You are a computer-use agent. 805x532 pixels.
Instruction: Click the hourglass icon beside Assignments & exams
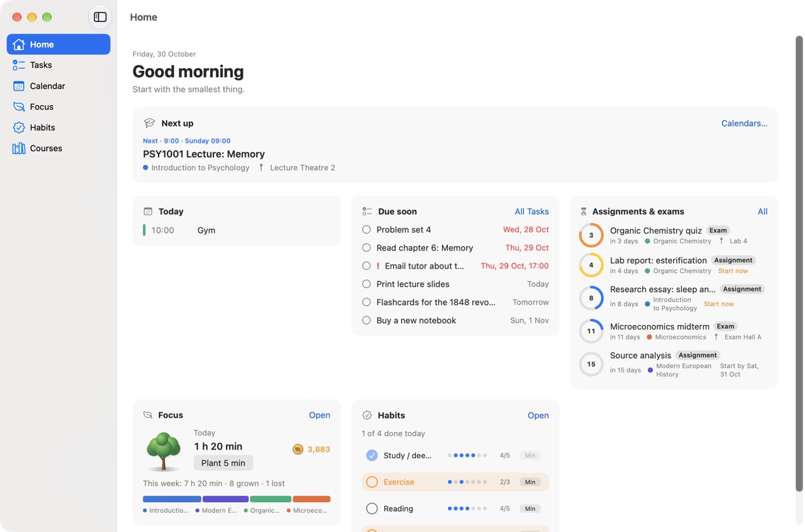pos(584,212)
